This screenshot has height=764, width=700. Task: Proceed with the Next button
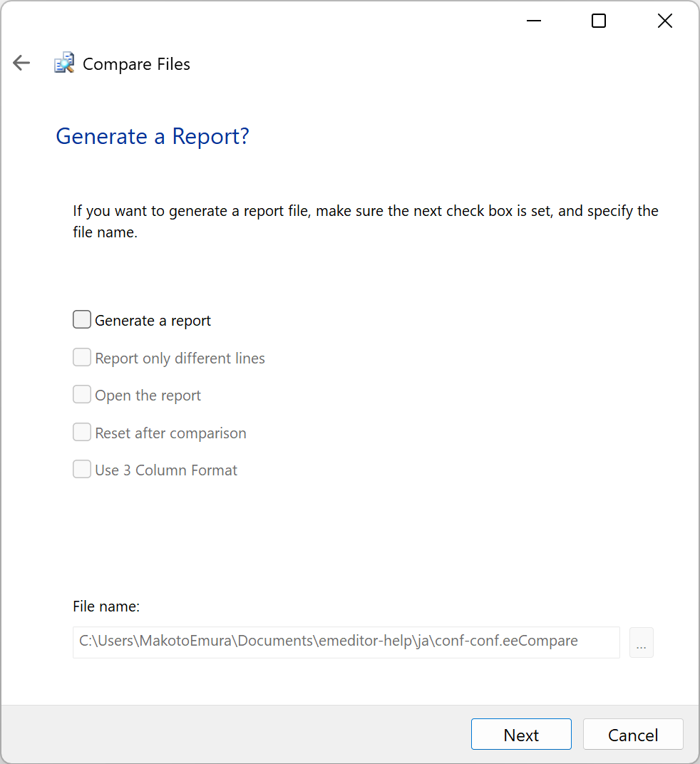click(x=521, y=734)
